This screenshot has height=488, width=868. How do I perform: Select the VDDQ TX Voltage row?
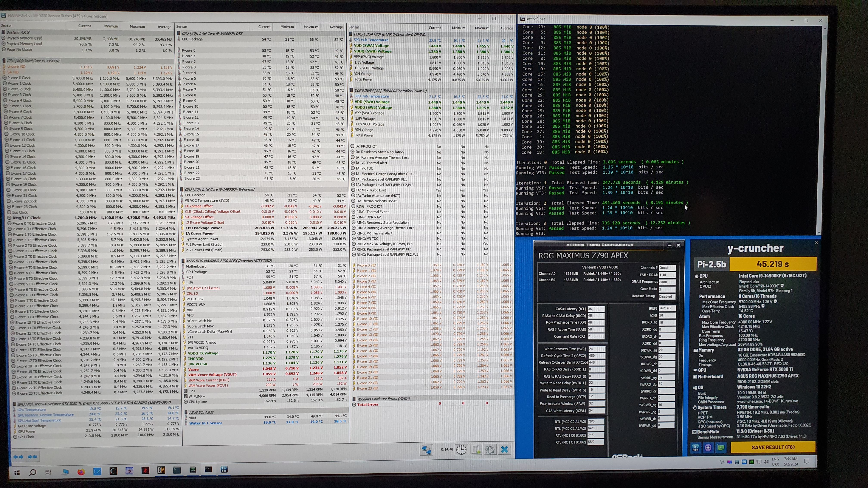click(265, 353)
